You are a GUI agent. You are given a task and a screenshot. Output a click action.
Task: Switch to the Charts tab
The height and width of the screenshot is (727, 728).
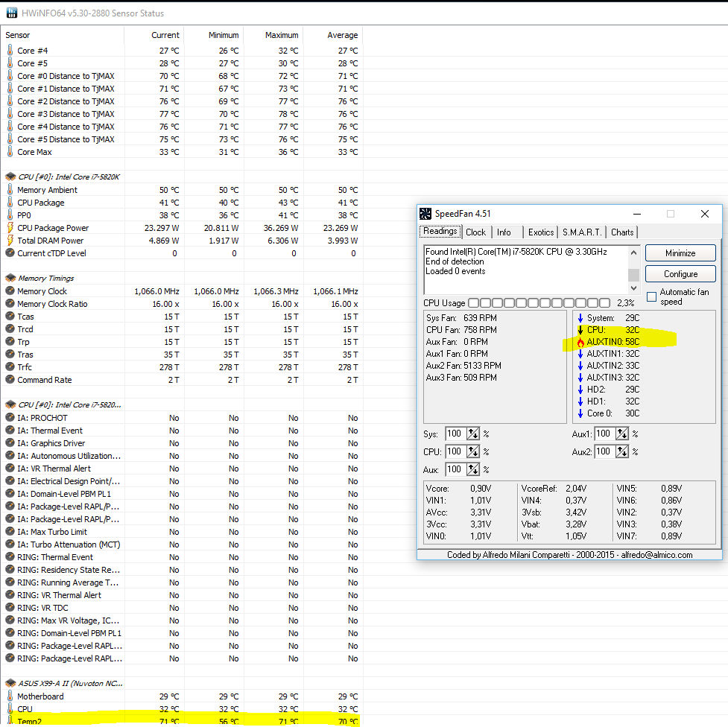point(622,232)
